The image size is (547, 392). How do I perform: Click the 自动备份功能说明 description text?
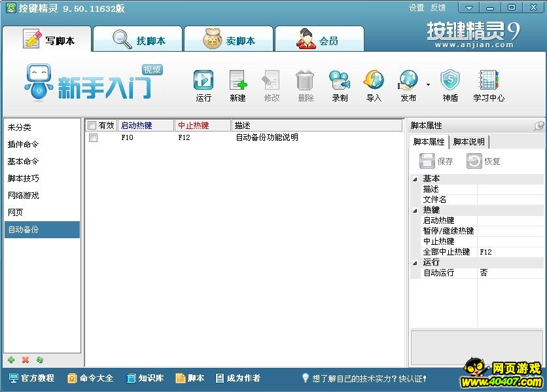point(267,137)
